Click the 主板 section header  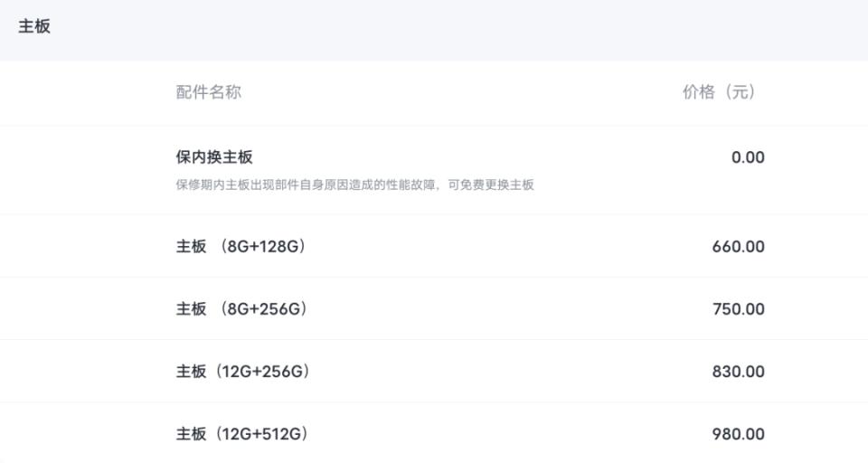click(x=34, y=26)
